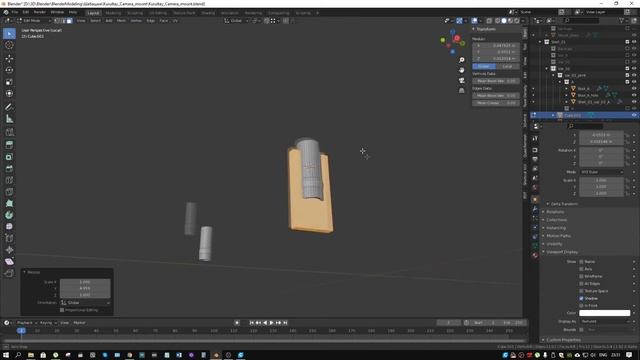Open the Mesh menu in viewport header
640x360 pixels.
pyautogui.click(x=121, y=20)
